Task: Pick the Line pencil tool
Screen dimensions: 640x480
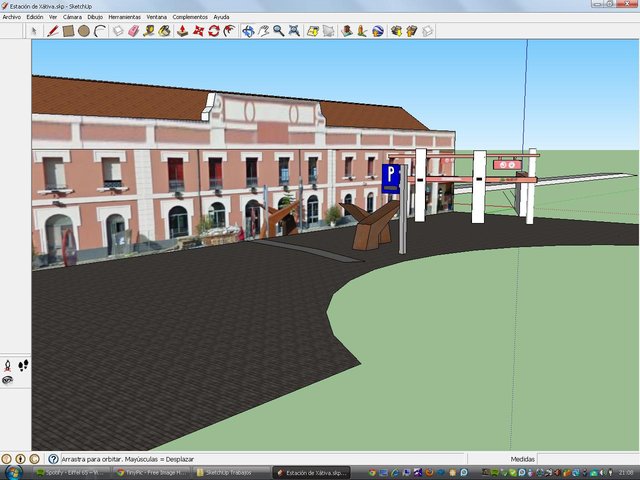Action: (x=53, y=31)
